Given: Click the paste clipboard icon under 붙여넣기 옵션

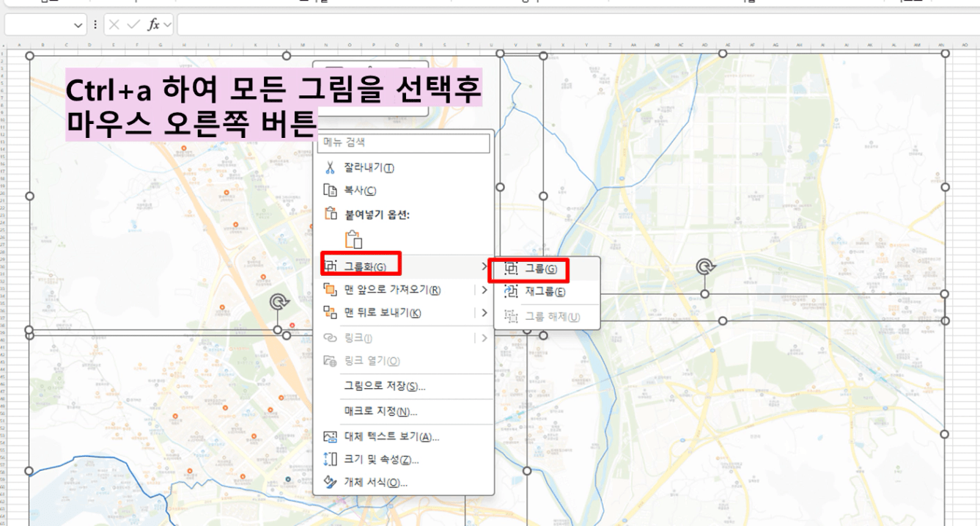Looking at the screenshot, I should [353, 239].
